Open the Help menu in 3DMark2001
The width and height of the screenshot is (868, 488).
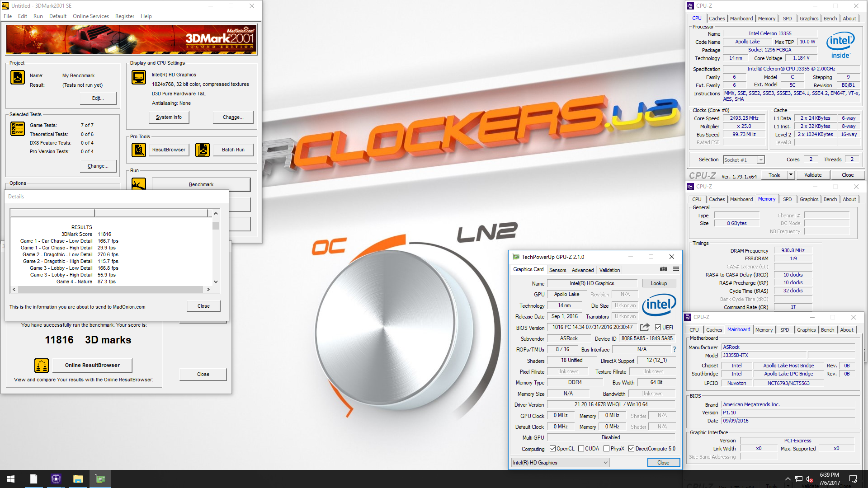pos(146,16)
